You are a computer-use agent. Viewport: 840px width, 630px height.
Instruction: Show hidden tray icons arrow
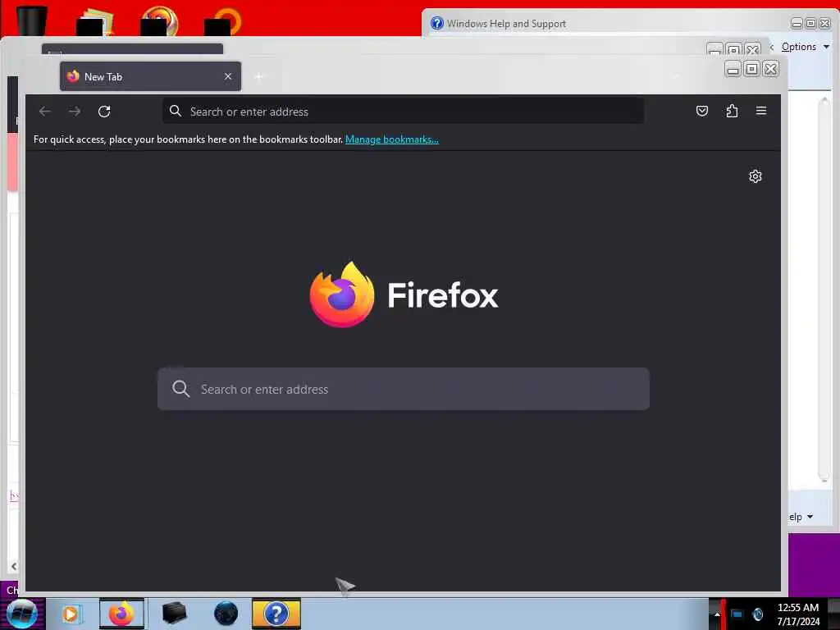[x=717, y=614]
